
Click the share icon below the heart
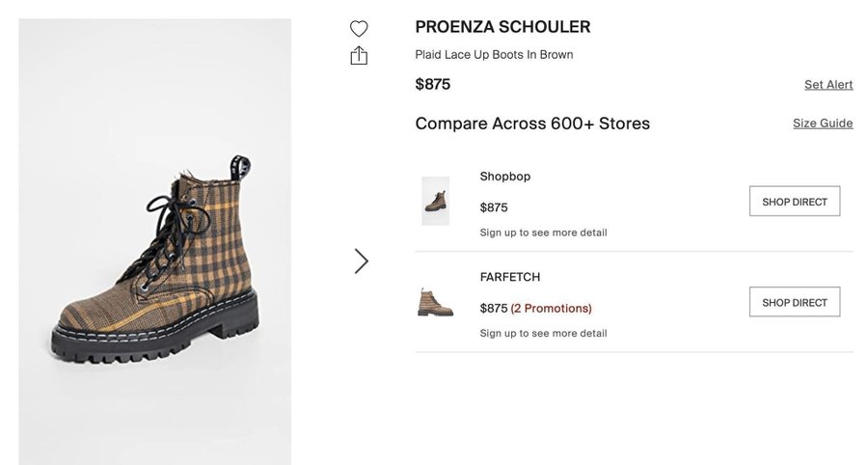[x=359, y=55]
